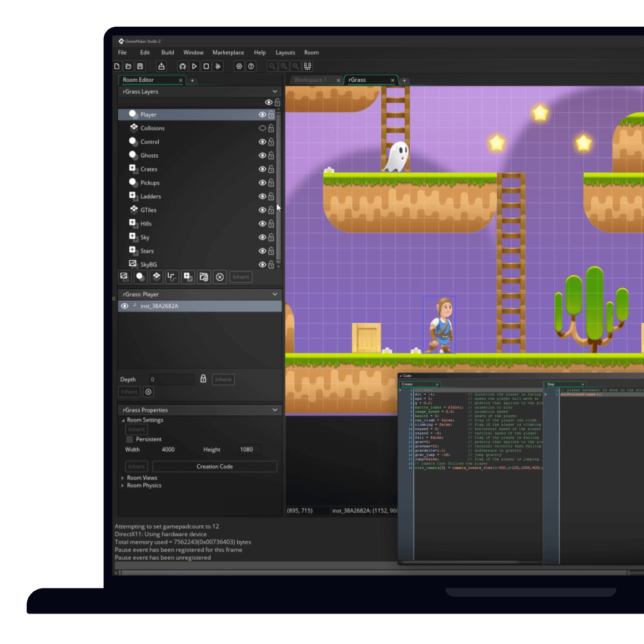644x644 pixels.
Task: Expand the Room Views section
Action: (123, 477)
